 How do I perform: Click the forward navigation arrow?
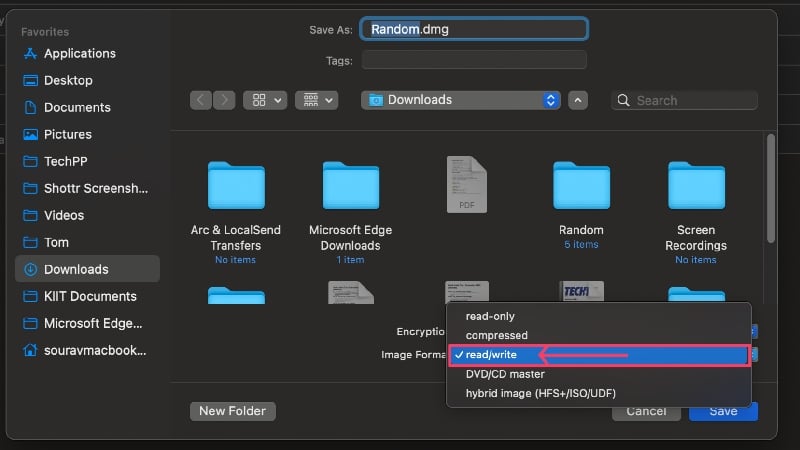[224, 100]
